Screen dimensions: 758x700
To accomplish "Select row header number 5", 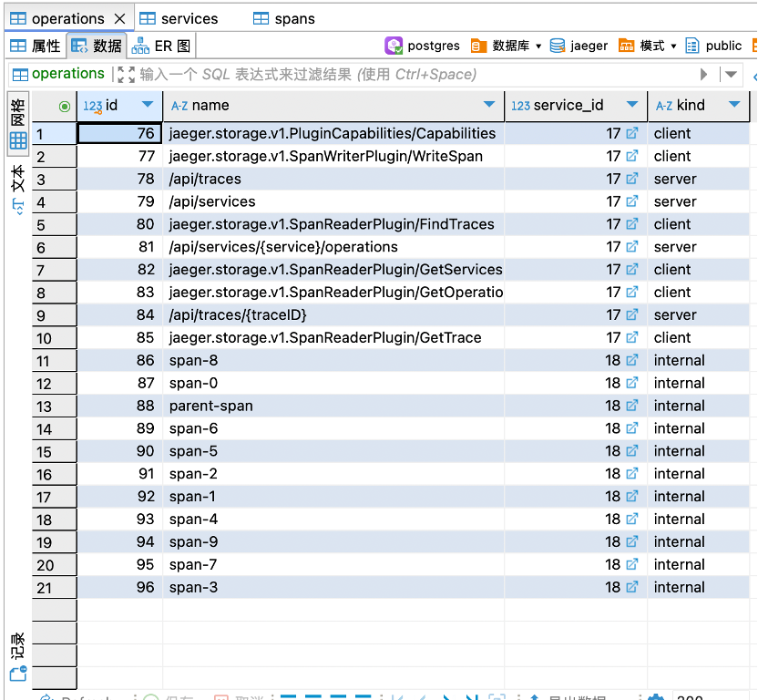I will 54,225.
